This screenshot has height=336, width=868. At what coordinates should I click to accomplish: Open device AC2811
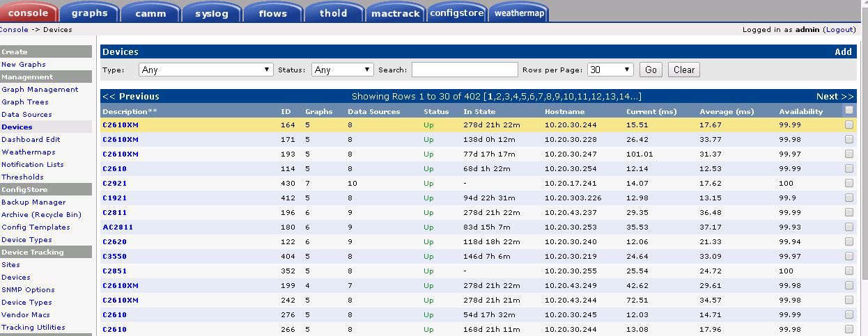118,227
